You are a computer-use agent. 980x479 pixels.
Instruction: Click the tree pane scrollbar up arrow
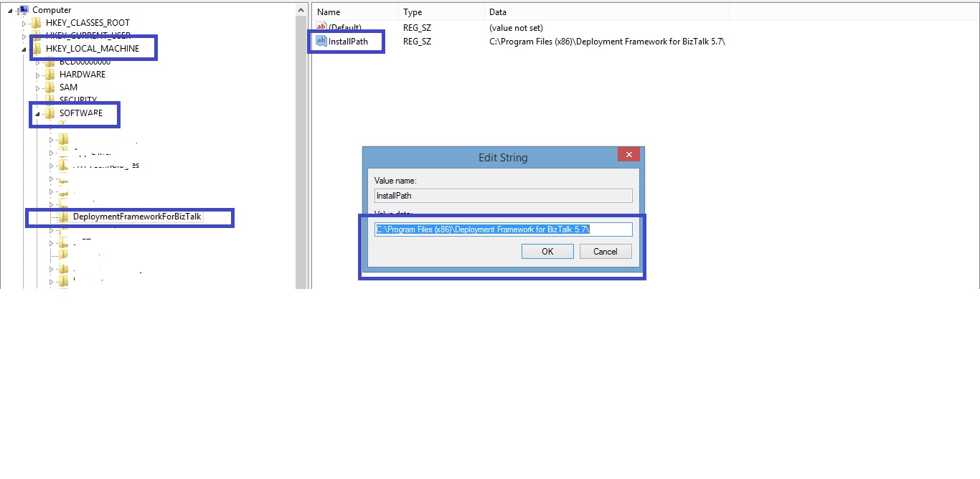pos(301,9)
